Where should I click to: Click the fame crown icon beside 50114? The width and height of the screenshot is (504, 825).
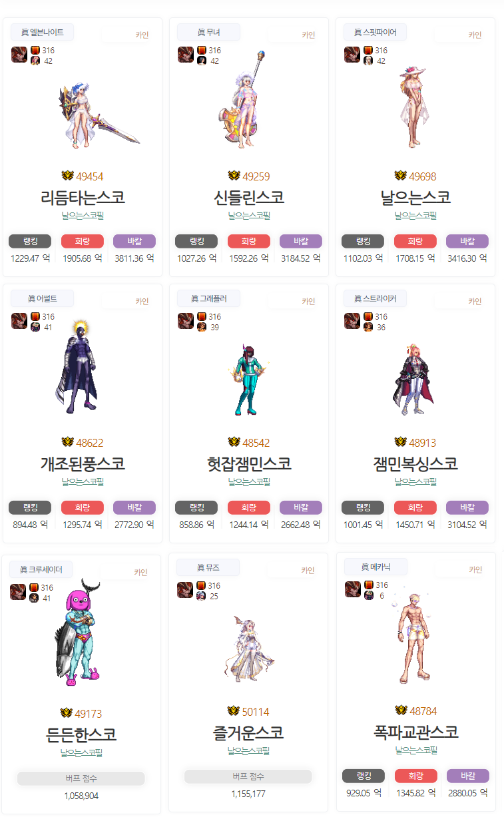(x=233, y=711)
